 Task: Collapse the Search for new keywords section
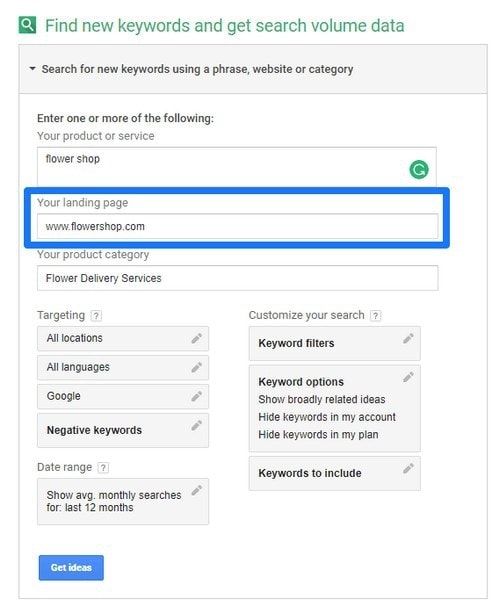tap(33, 69)
